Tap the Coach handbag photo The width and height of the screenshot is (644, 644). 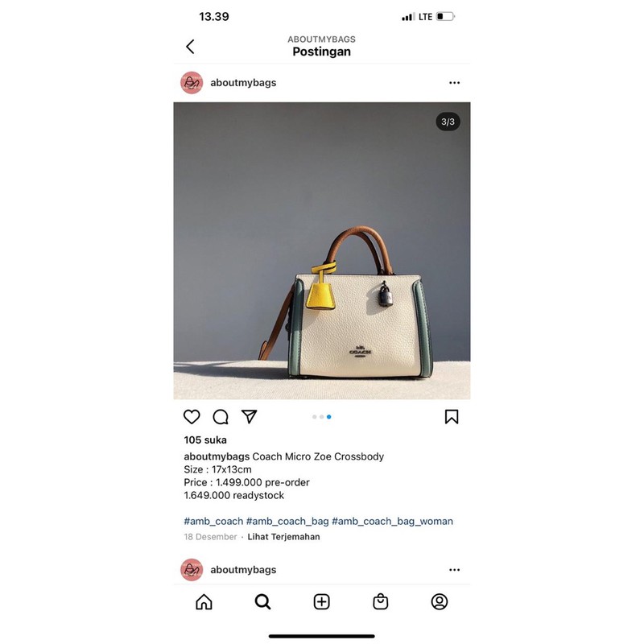click(x=321, y=250)
